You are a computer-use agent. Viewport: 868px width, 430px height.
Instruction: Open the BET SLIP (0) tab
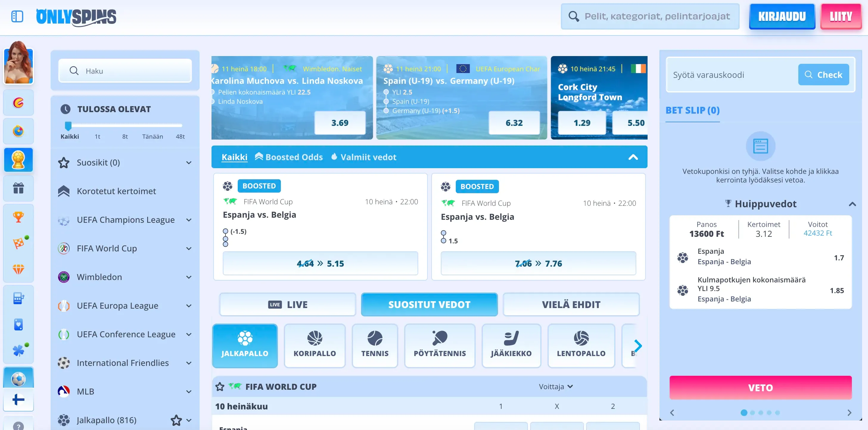tap(693, 111)
